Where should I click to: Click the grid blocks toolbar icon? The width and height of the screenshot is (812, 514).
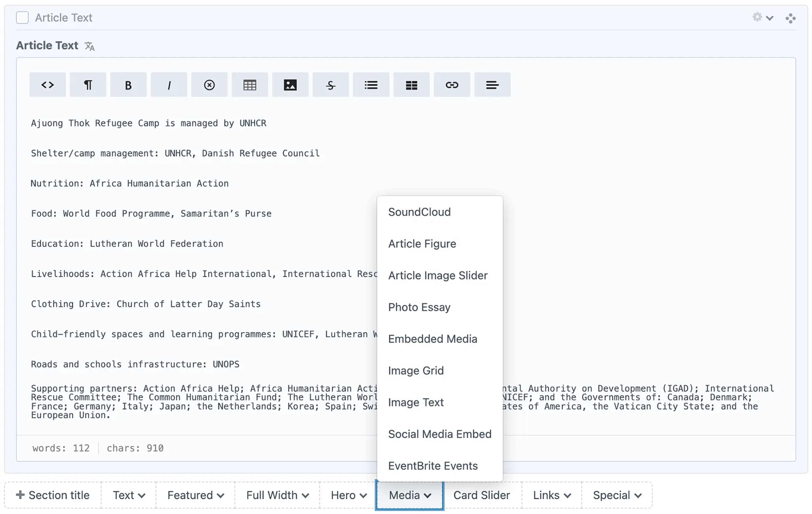[412, 85]
